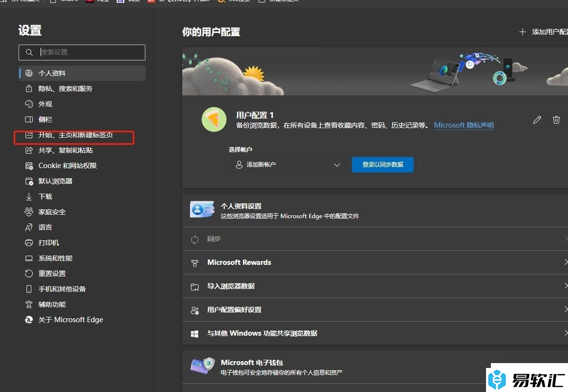Screen dimensions: 568x392
Task: Click the search settings input field
Action: [x=82, y=52]
